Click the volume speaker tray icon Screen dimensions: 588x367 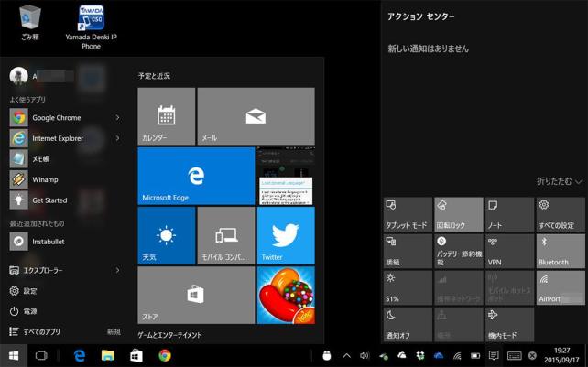coord(365,355)
